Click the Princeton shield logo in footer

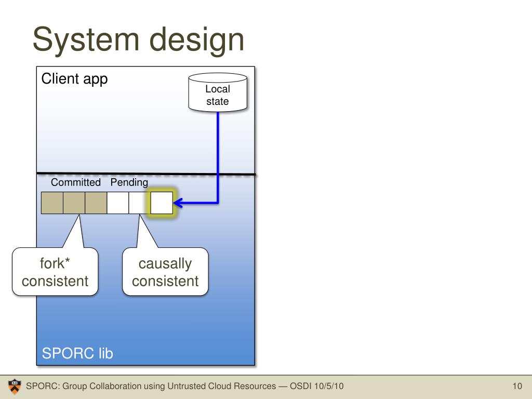click(x=14, y=386)
